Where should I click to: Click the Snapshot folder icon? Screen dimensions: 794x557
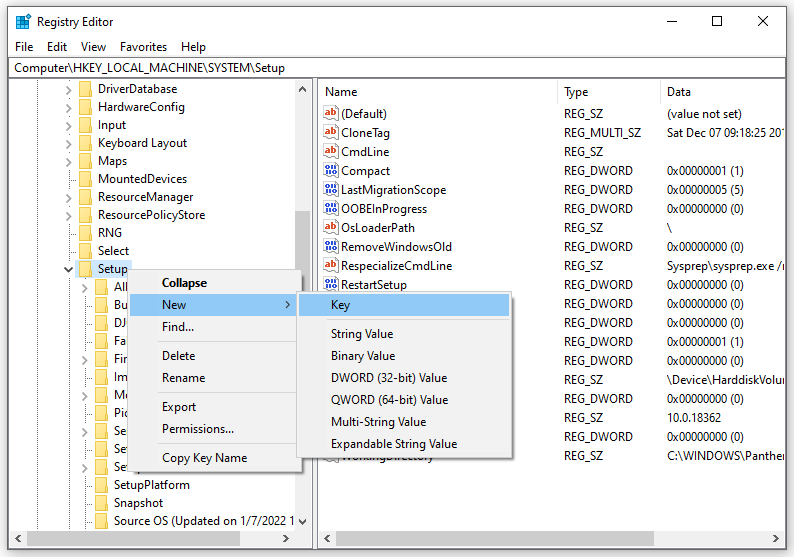(101, 503)
